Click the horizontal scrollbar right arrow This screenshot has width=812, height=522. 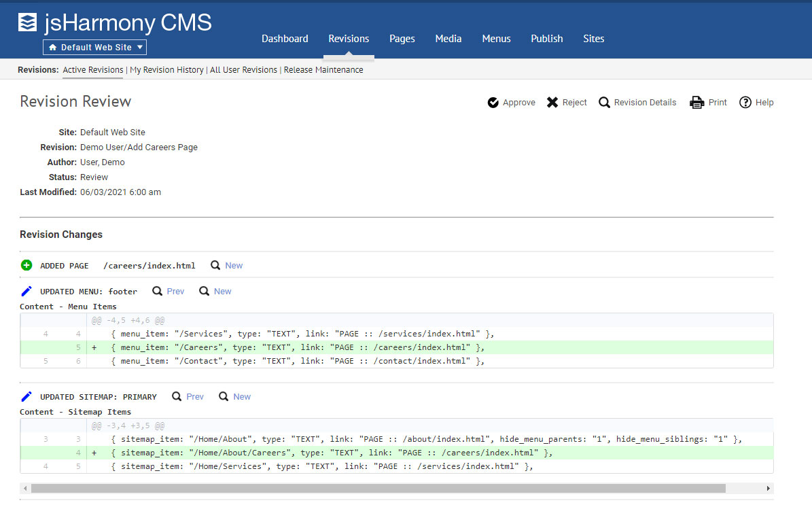coord(768,489)
